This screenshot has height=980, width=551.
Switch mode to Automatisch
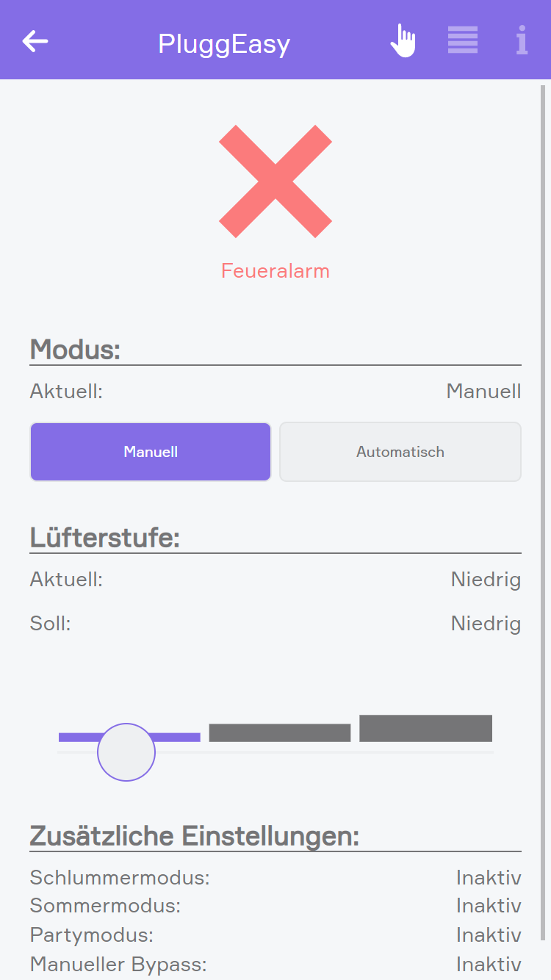(400, 452)
